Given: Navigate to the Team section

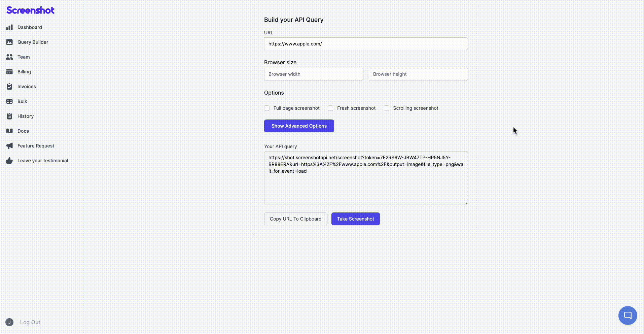Looking at the screenshot, I should coord(23,57).
